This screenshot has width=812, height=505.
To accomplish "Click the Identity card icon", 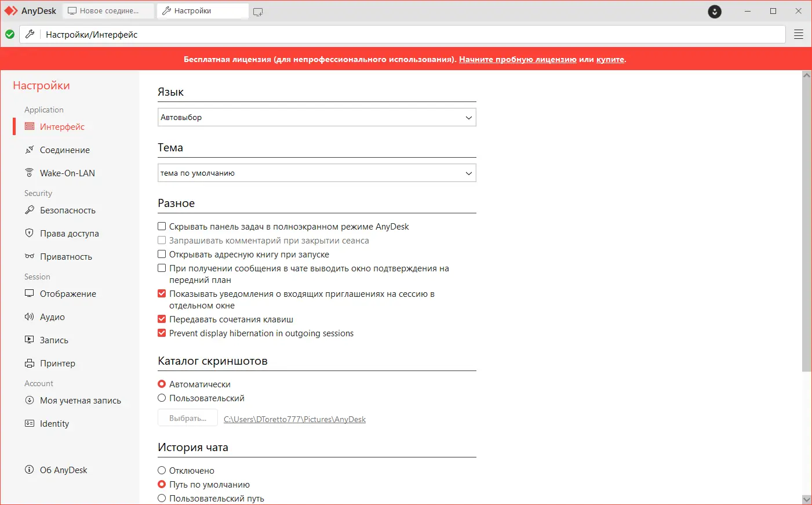I will click(x=30, y=423).
